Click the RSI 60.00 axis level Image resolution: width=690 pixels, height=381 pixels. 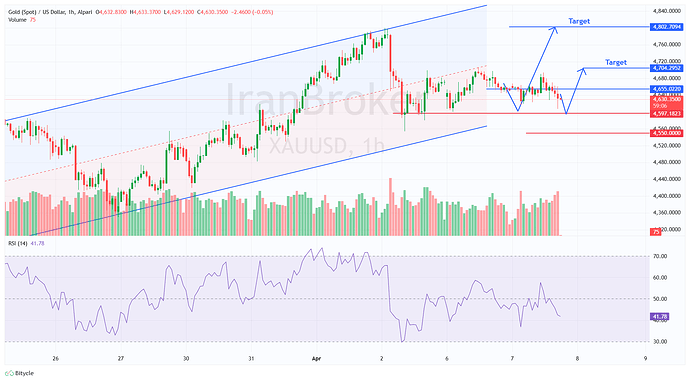pyautogui.click(x=661, y=278)
